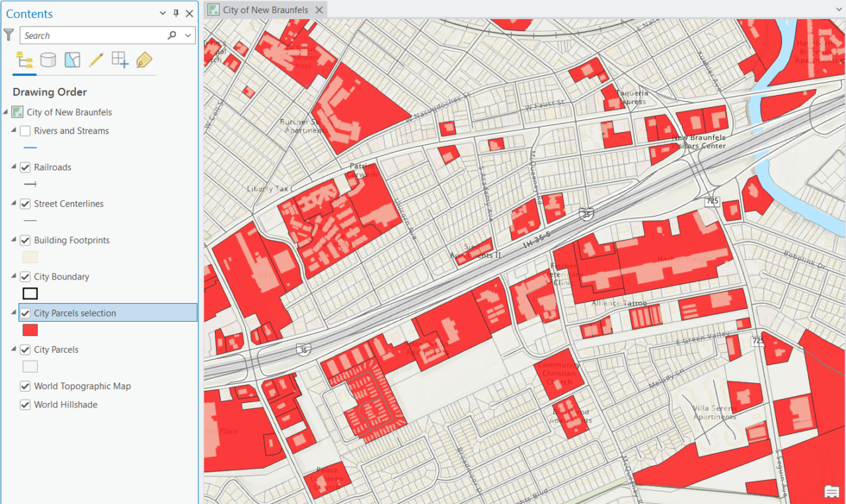Open the map overview icon at bottom right
Image resolution: width=846 pixels, height=504 pixels.
coord(831,491)
